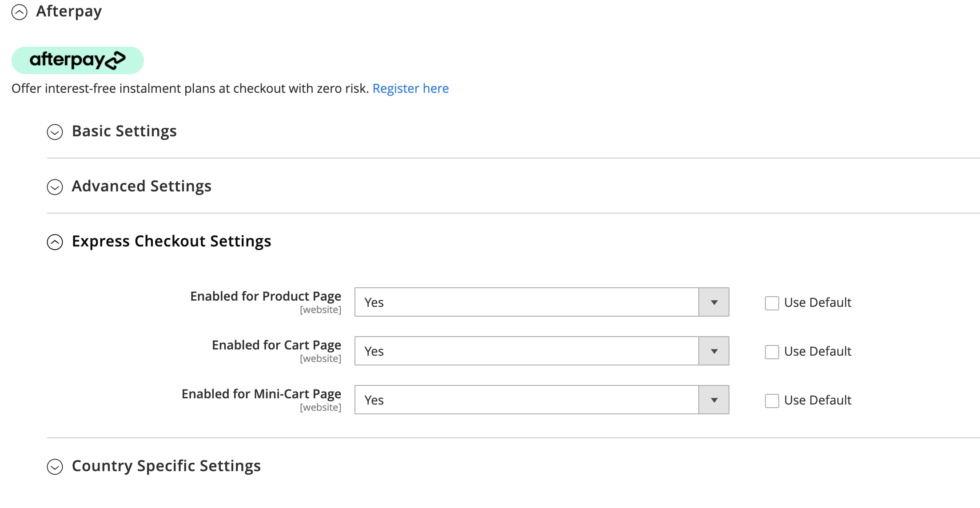Click Express Checkout Settings heading text

[171, 241]
